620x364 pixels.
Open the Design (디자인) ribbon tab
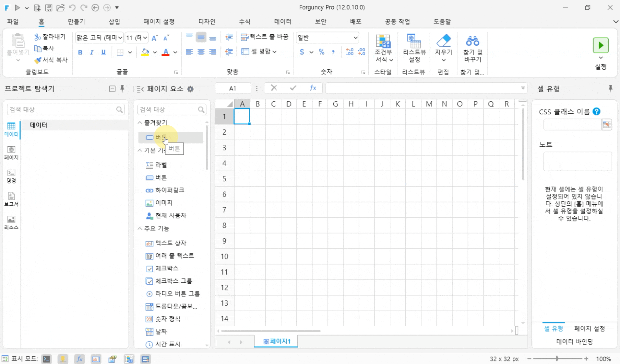[x=207, y=22]
